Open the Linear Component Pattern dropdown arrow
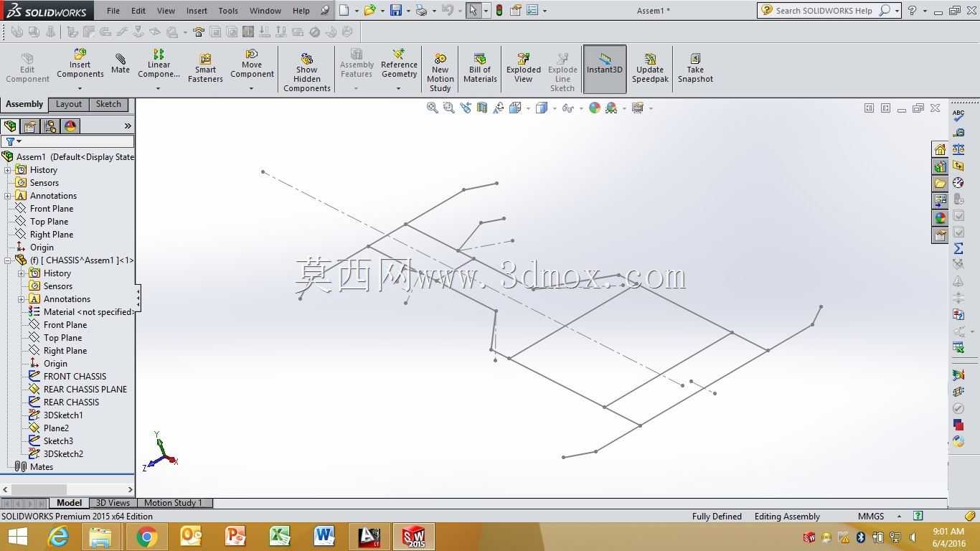980x551 pixels. click(x=159, y=89)
